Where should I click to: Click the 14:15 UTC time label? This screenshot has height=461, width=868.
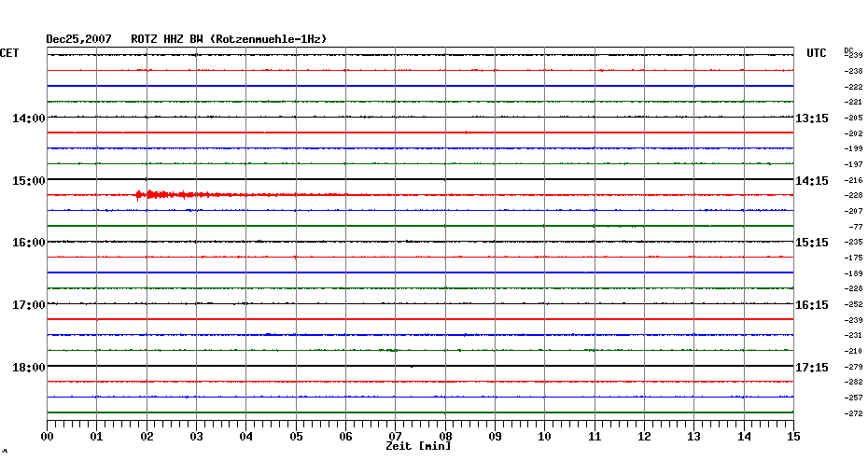coord(812,180)
